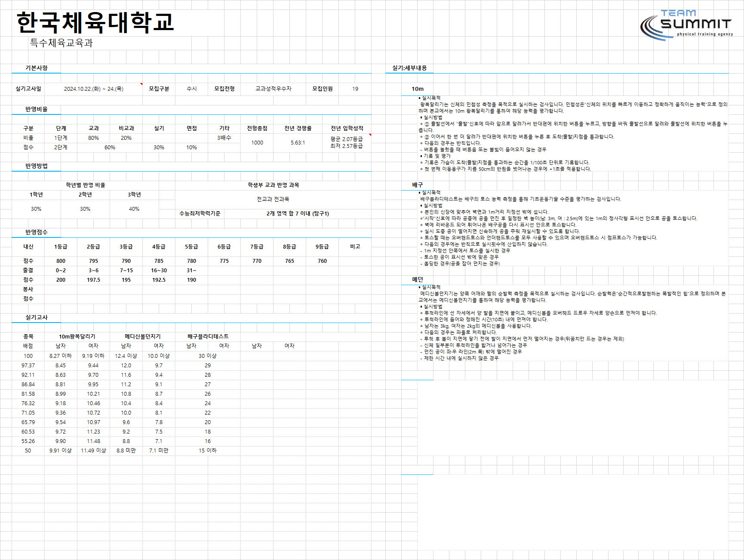Click the 10% cell under 면접

pos(192,148)
